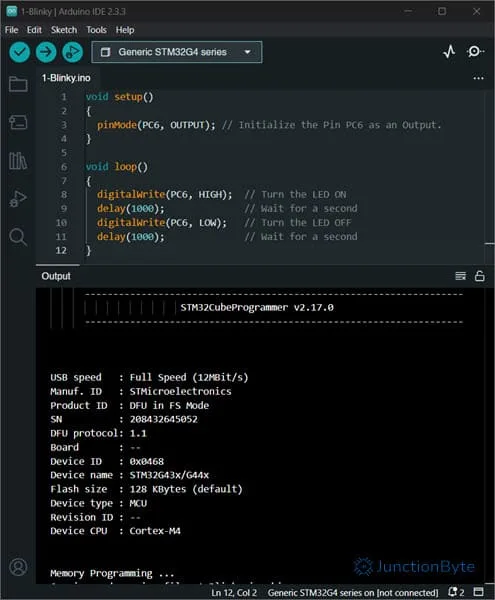The image size is (495, 600).
Task: Click the DFU protocol 1.1 line
Action: [x=98, y=433]
